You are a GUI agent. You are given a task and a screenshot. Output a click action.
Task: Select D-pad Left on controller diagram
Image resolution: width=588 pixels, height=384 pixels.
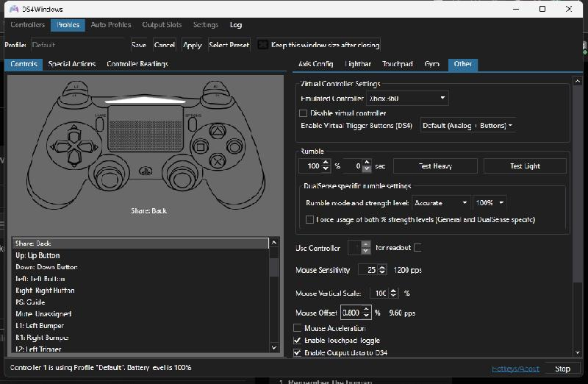(x=60, y=146)
